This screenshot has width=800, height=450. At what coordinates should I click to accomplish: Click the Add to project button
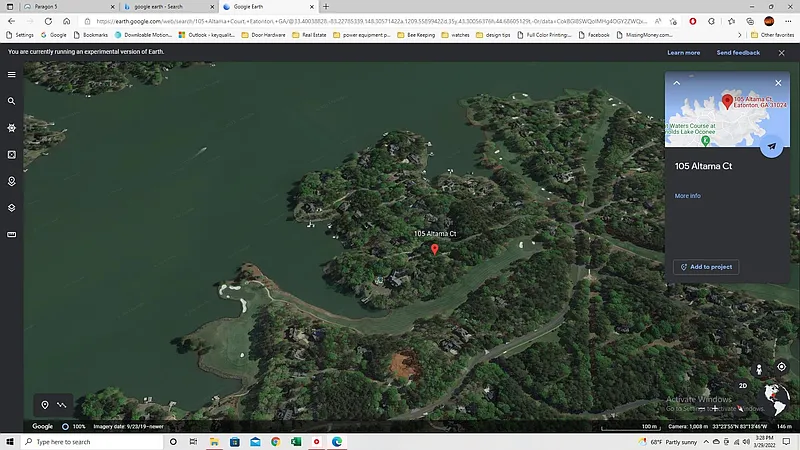coord(706,267)
